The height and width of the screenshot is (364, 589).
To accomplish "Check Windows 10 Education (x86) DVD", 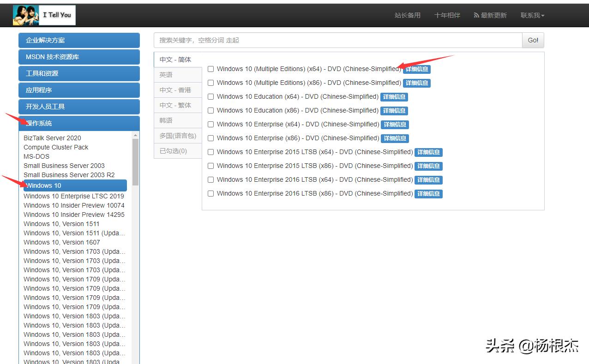I will point(210,110).
